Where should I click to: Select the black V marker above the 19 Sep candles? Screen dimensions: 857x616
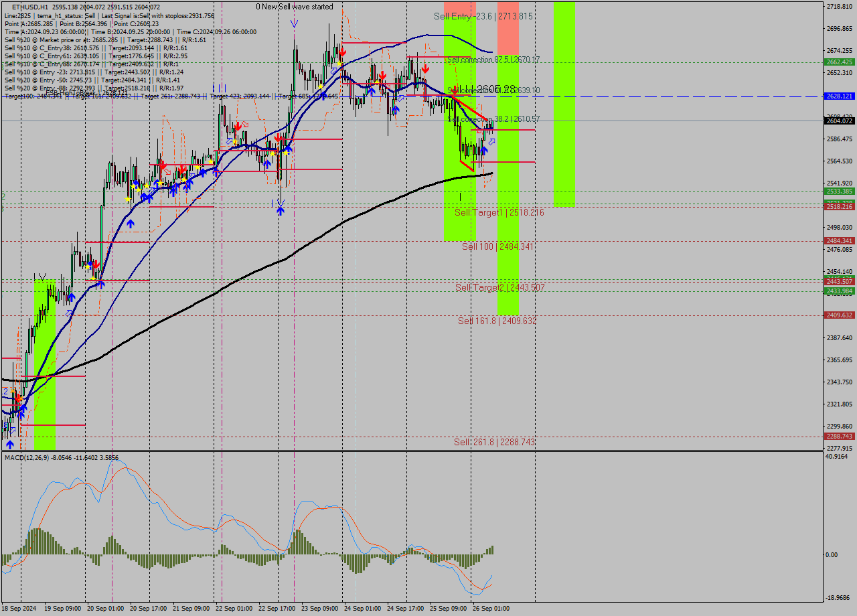tap(43, 276)
